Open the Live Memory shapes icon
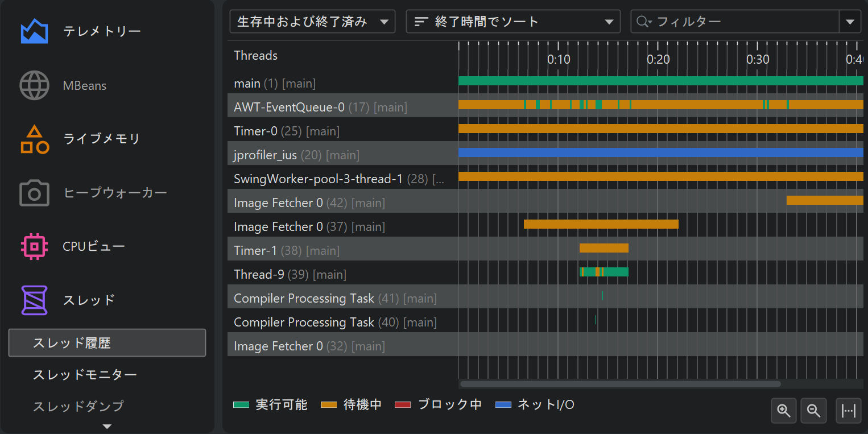The image size is (868, 434). (x=34, y=139)
